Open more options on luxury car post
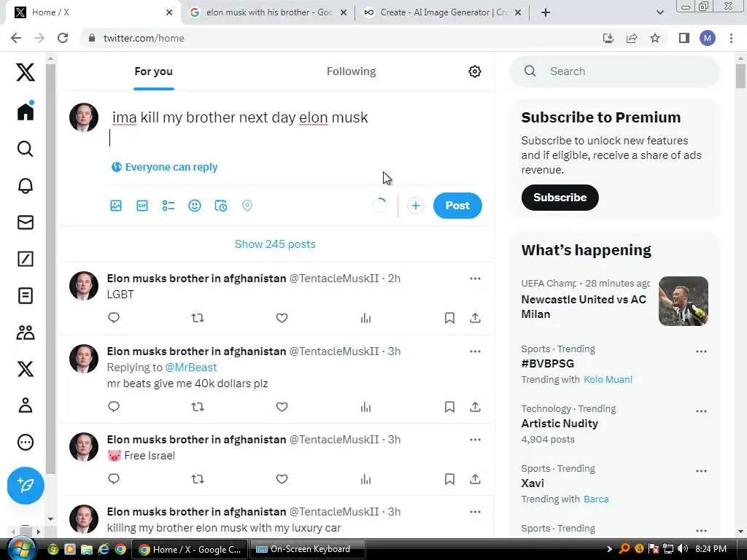 pos(475,512)
